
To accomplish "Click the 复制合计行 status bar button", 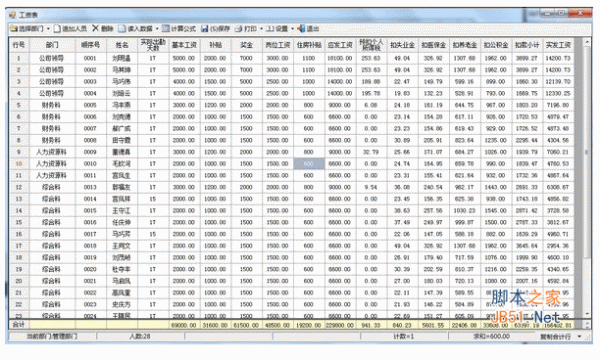I will point(555,336).
